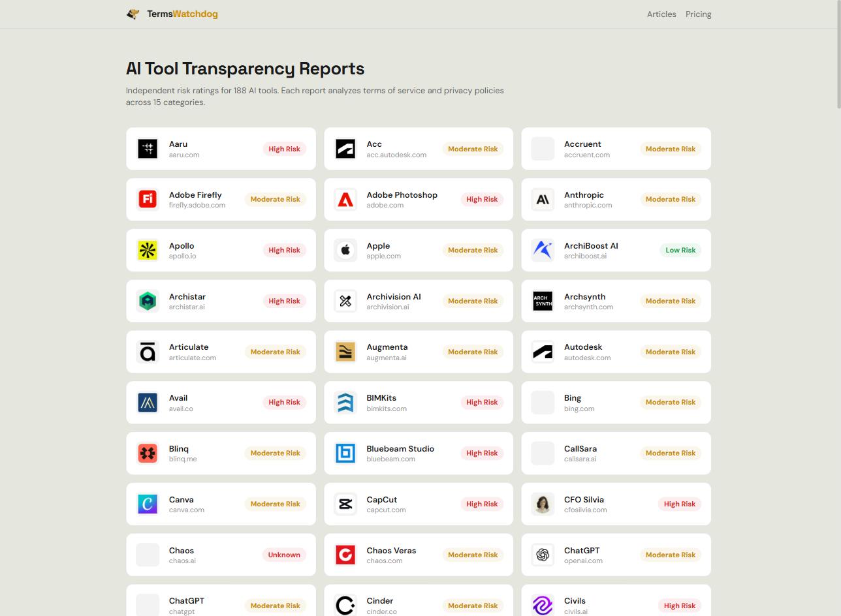Click the apple.com domain text

[384, 256]
